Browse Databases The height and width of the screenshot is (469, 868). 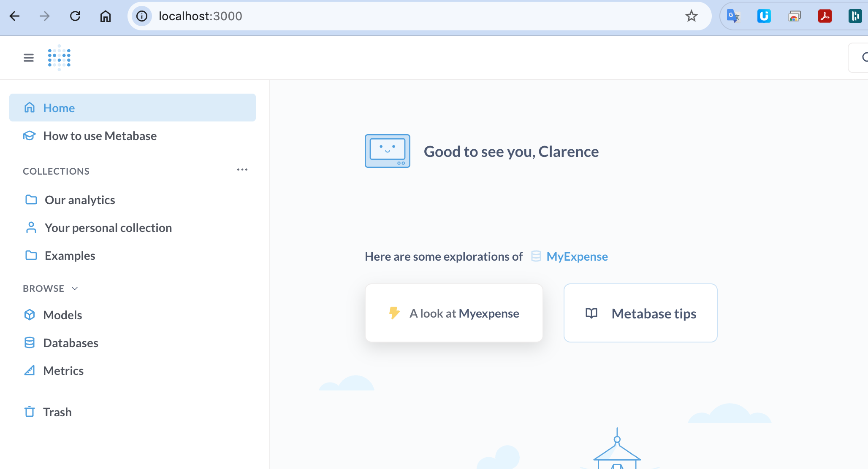(x=133, y=343)
